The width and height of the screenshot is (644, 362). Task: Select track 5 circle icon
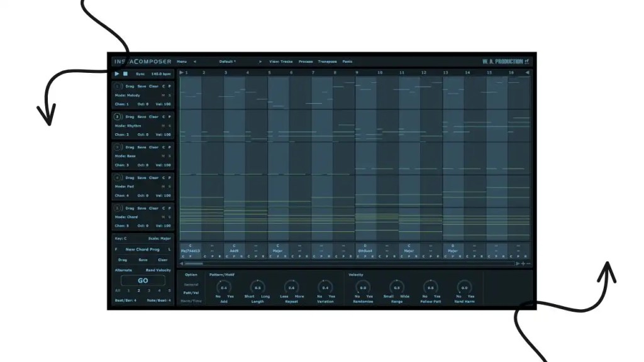[117, 208]
